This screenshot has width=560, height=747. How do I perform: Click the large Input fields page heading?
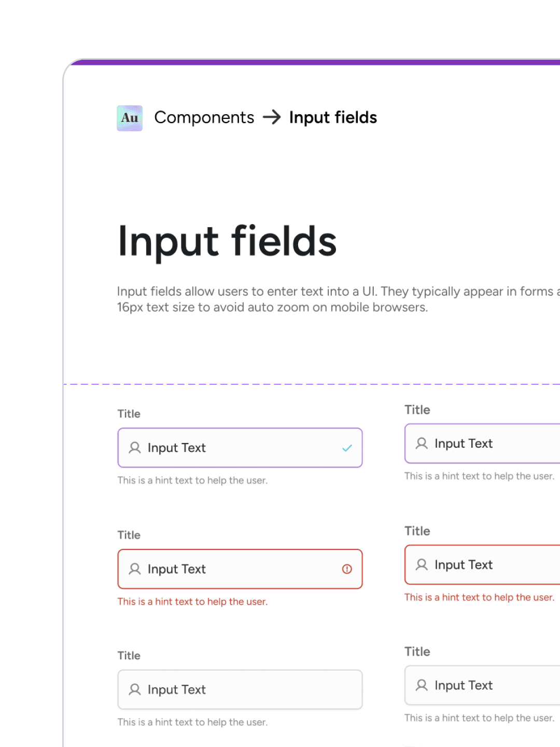[227, 241]
